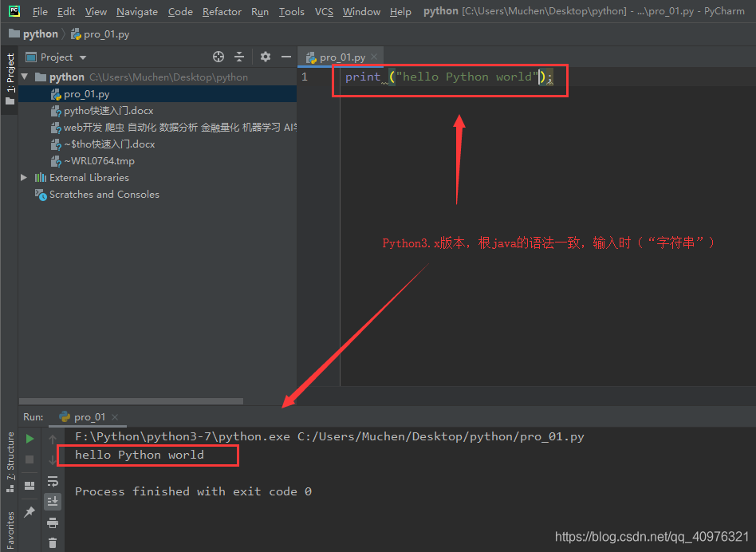Viewport: 756px width, 552px height.
Task: Click the pro_01.py breadcrumb in navigation bar
Action: pos(100,34)
